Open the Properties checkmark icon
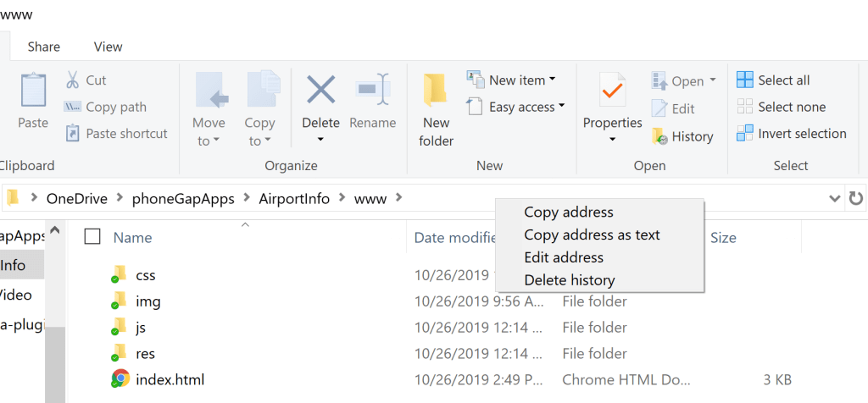Viewport: 868px width, 403px height. pyautogui.click(x=612, y=90)
